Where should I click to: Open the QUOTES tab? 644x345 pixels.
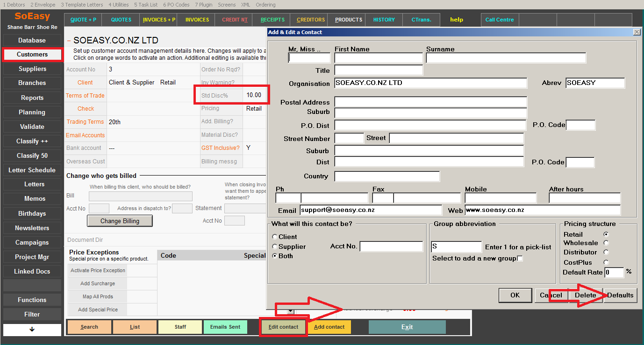pos(121,20)
